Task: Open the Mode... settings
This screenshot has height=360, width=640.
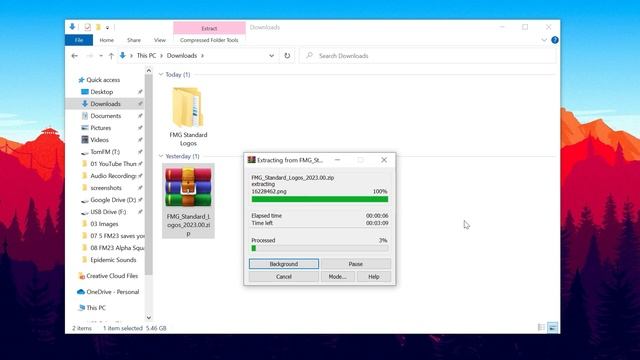Action: [337, 277]
